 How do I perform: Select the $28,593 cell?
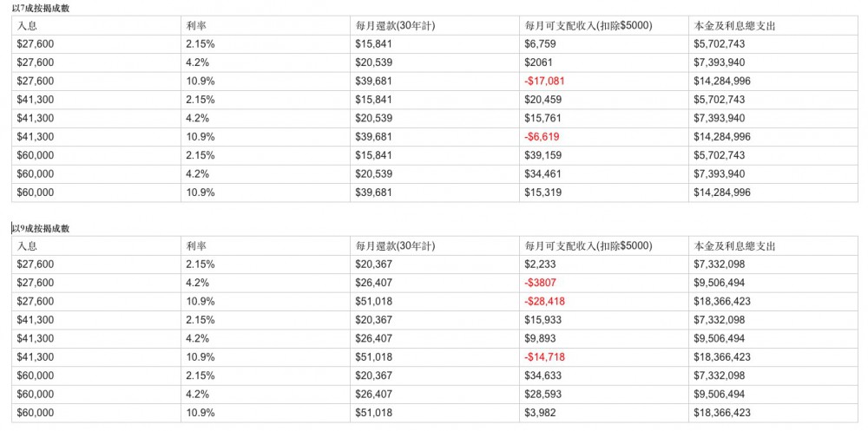(542, 395)
